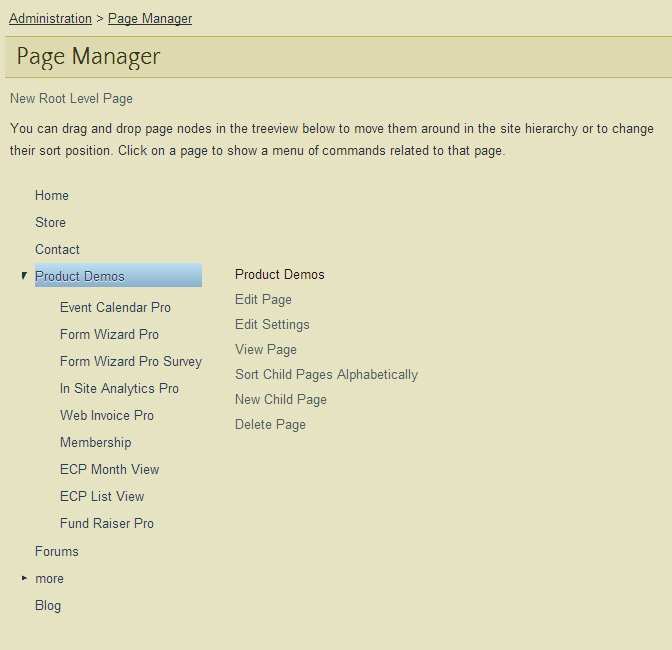Open Form Wizard Pro Survey node
The width and height of the screenshot is (672, 650).
point(131,362)
